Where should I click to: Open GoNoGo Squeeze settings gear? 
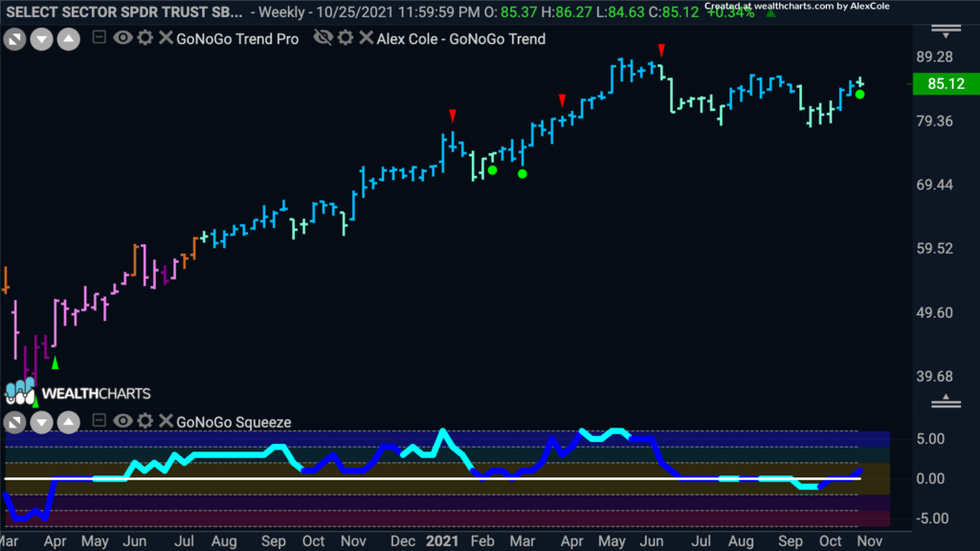(145, 421)
